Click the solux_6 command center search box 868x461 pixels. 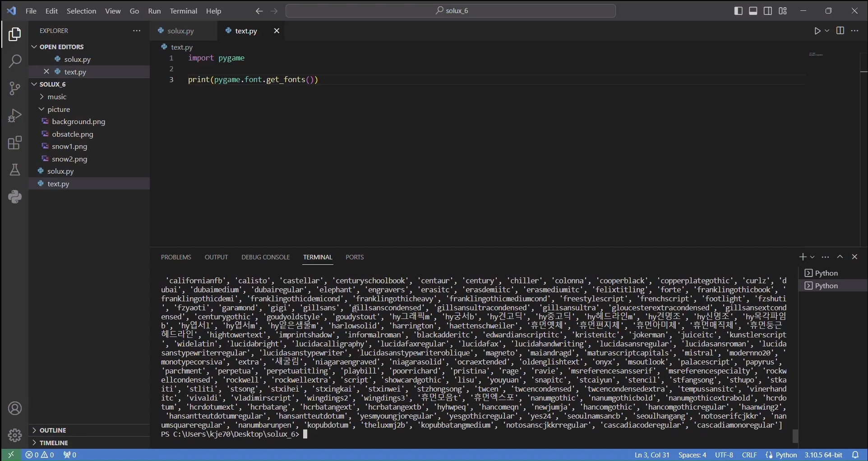[451, 11]
